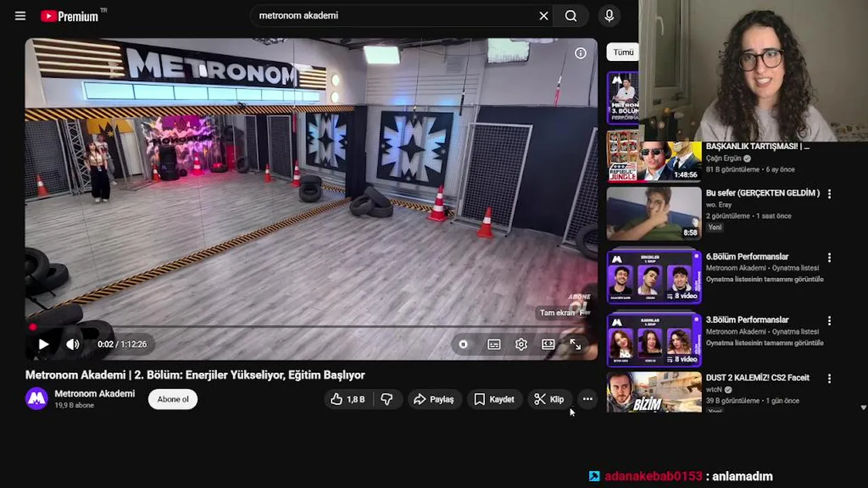This screenshot has width=868, height=488.
Task: Enter full screen mode
Action: [x=575, y=344]
